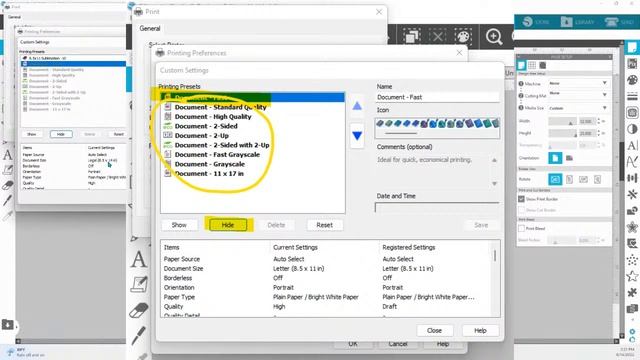Click Hide button in small left dialog
Image resolution: width=640 pixels, height=360 pixels.
pyautogui.click(x=61, y=134)
